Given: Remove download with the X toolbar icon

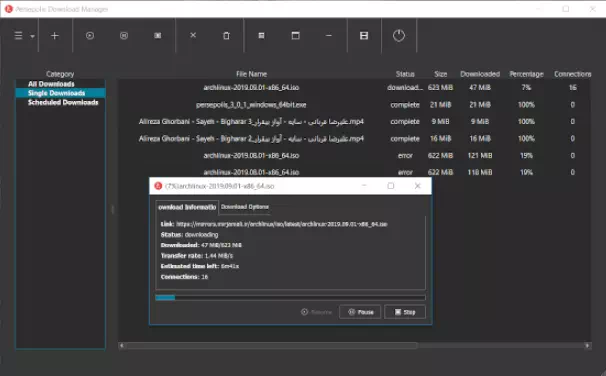Looking at the screenshot, I should pos(193,35).
